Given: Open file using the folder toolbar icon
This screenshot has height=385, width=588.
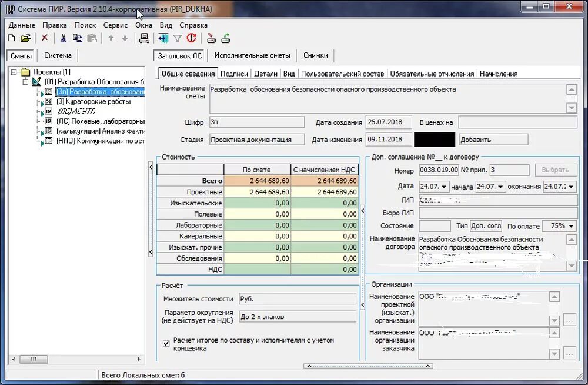Looking at the screenshot, I should click(25, 38).
